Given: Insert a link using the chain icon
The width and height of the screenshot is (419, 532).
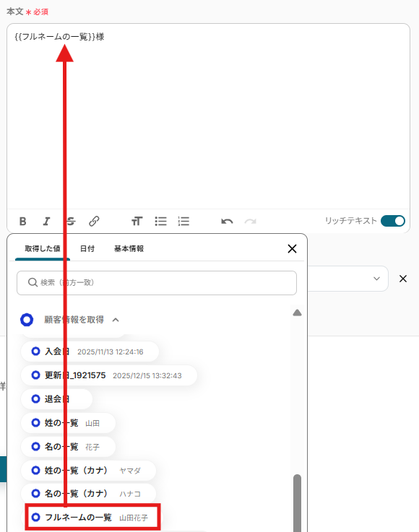Looking at the screenshot, I should click(94, 222).
